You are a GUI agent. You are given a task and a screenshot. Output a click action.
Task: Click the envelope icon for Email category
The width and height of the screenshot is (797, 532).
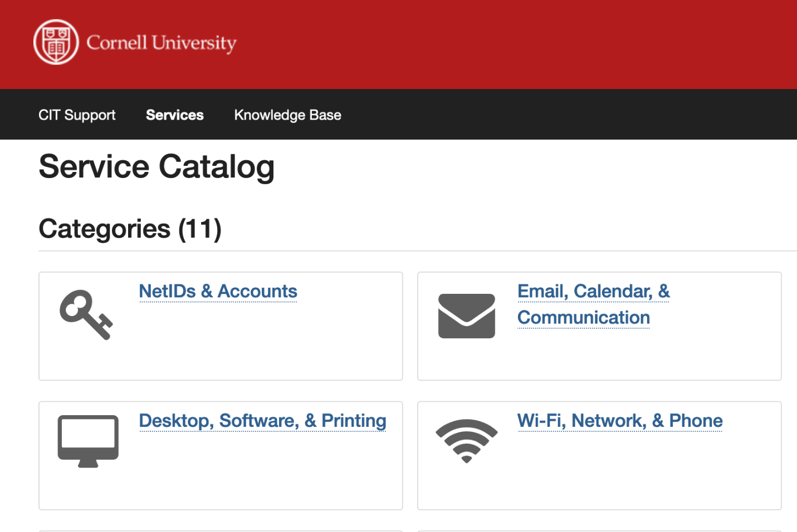(x=466, y=316)
